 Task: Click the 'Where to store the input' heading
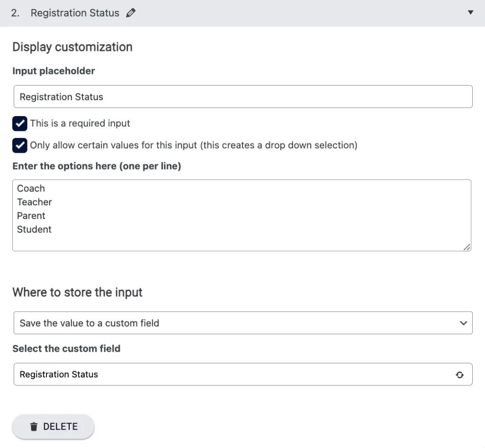(77, 293)
